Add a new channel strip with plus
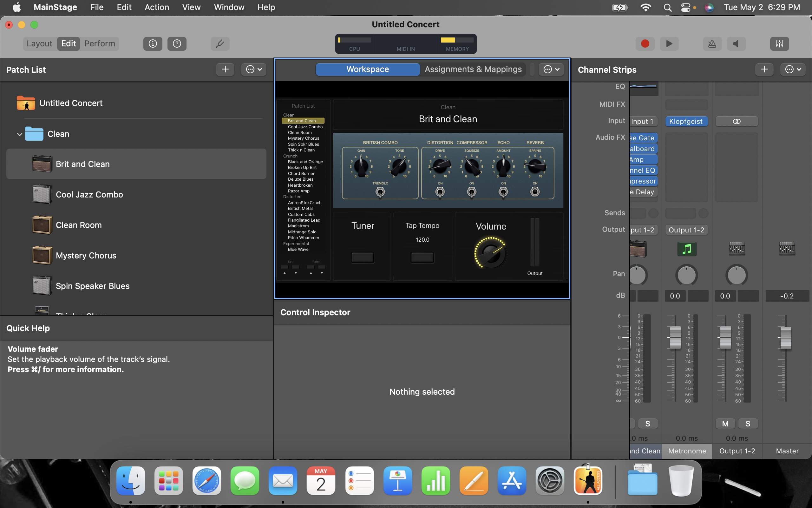Screen dimensions: 812x508 [x=764, y=70]
